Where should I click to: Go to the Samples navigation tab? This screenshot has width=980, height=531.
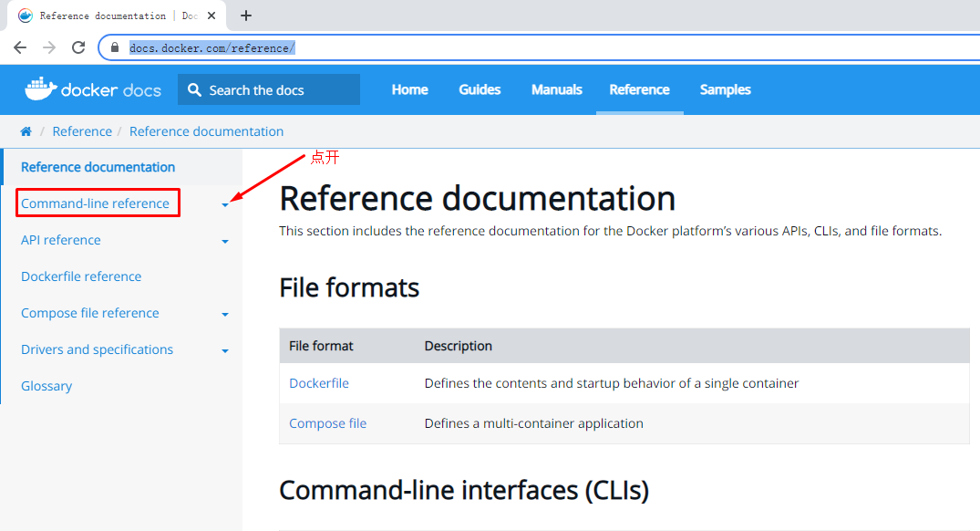click(x=725, y=89)
